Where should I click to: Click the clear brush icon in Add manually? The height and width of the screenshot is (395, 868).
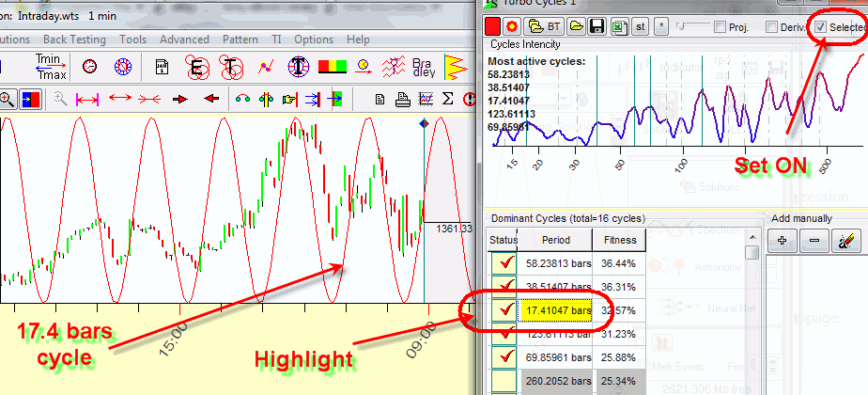point(845,241)
